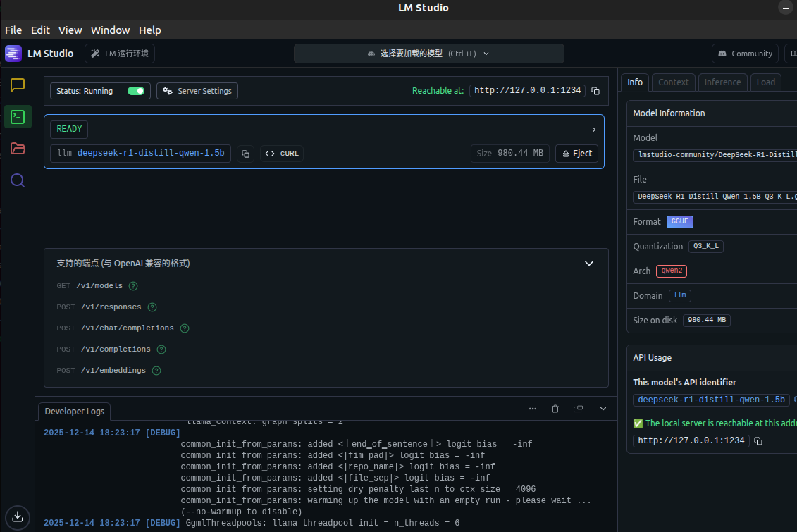Select the Developer Logs tab

(74, 411)
